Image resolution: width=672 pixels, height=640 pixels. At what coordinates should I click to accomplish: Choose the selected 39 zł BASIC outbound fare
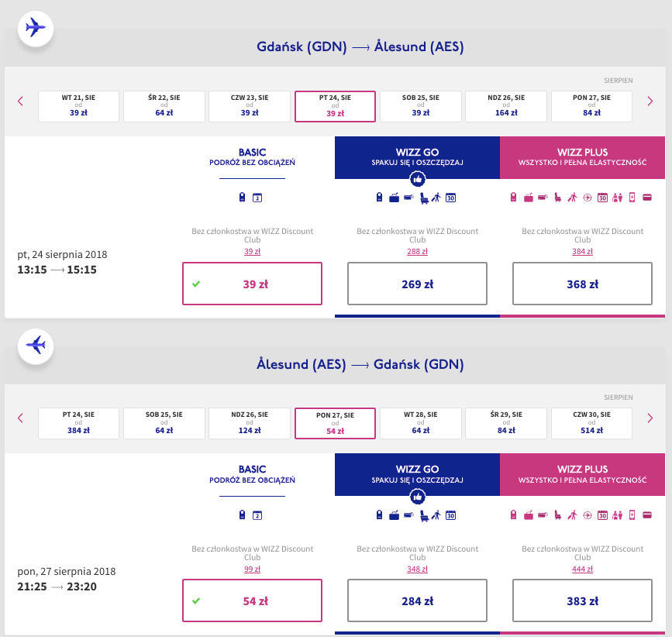pos(252,284)
